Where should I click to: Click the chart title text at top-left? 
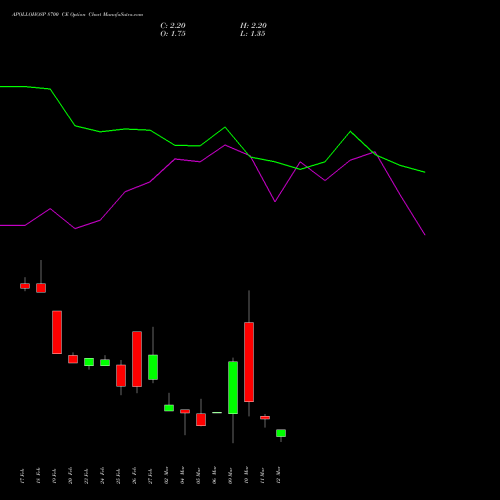(x=78, y=15)
